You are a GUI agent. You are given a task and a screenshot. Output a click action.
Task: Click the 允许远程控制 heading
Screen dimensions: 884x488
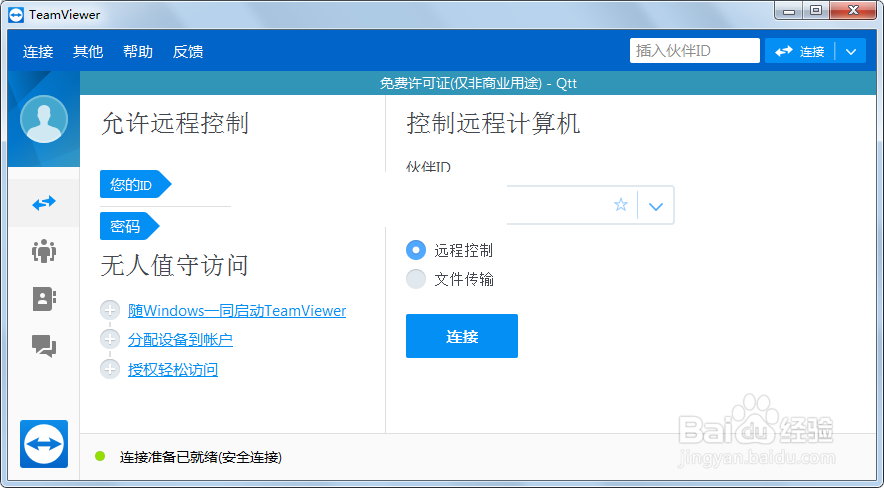point(175,124)
